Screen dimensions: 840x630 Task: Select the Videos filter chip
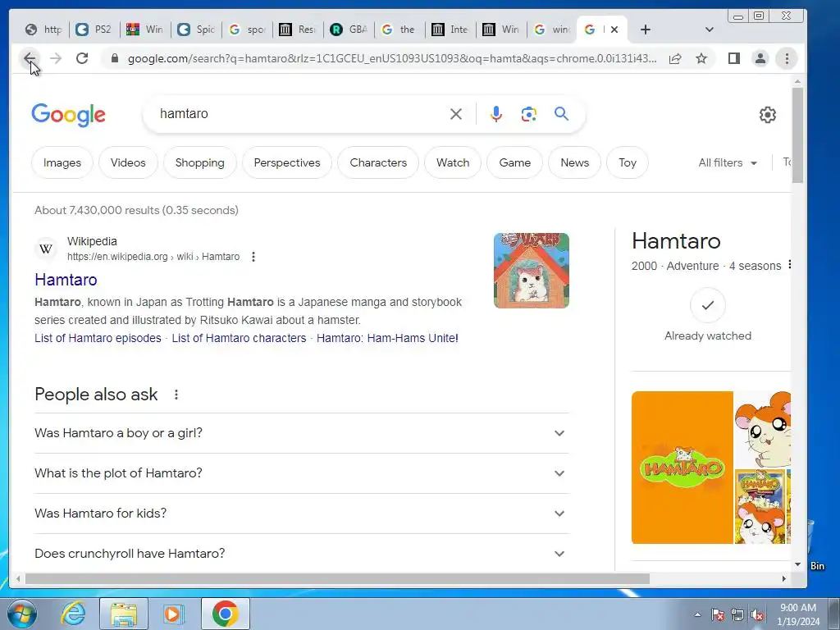click(x=128, y=162)
